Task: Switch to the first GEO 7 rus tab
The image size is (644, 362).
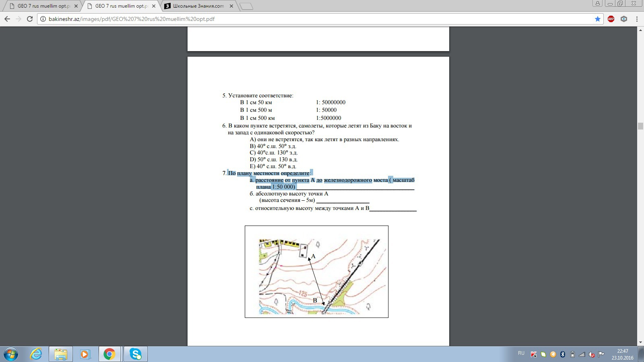Action: click(x=43, y=6)
